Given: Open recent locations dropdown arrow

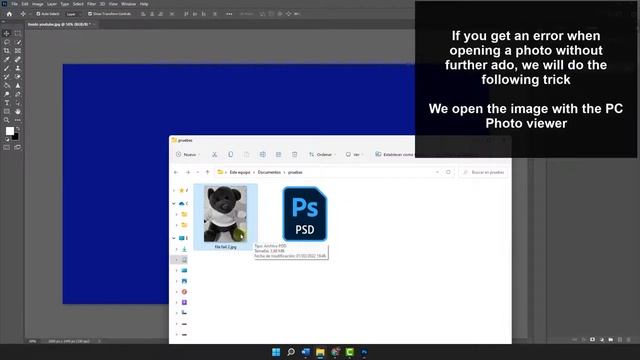Looking at the screenshot, I should (x=198, y=172).
